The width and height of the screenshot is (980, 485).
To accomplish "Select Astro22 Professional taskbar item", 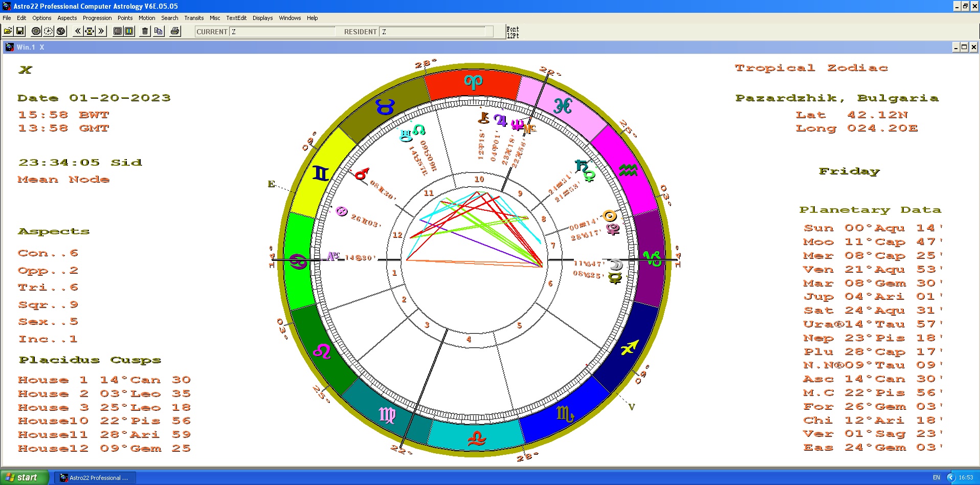I will (95, 478).
